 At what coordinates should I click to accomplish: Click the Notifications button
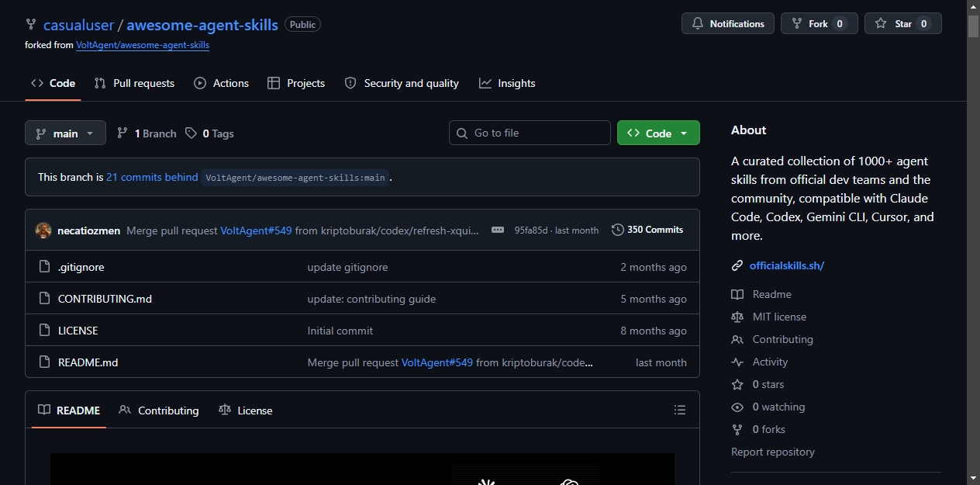coord(728,24)
